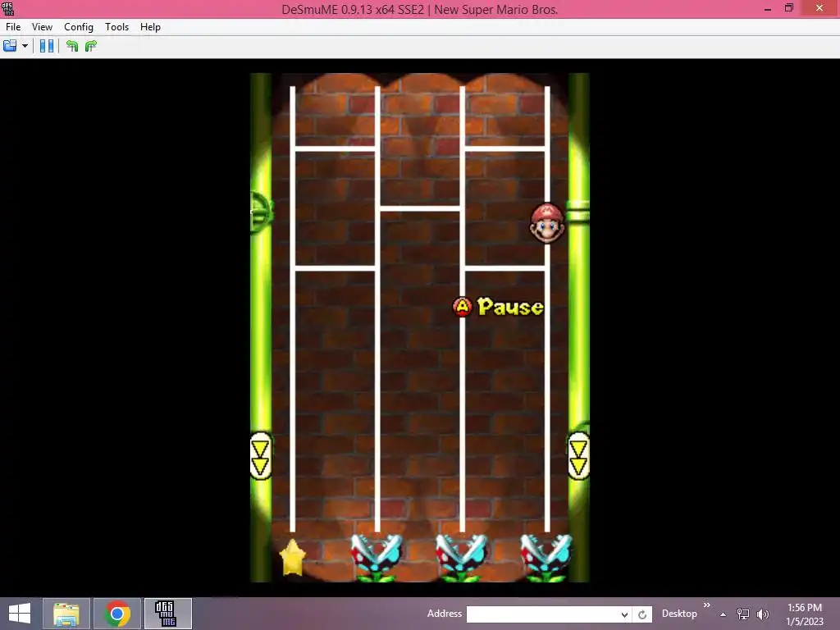Minimize the DeSmuME window
Image resolution: width=840 pixels, height=630 pixels.
(x=768, y=8)
